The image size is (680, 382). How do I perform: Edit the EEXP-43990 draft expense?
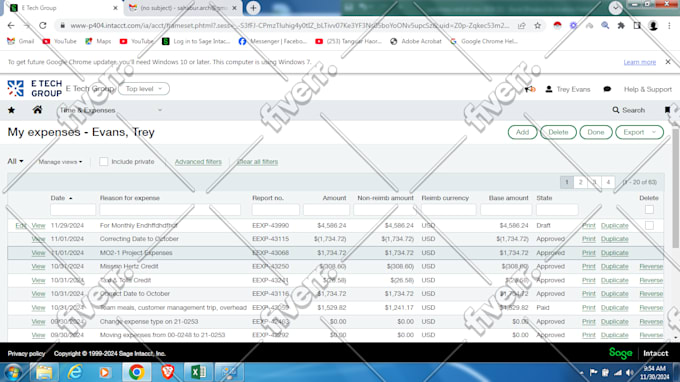21,225
